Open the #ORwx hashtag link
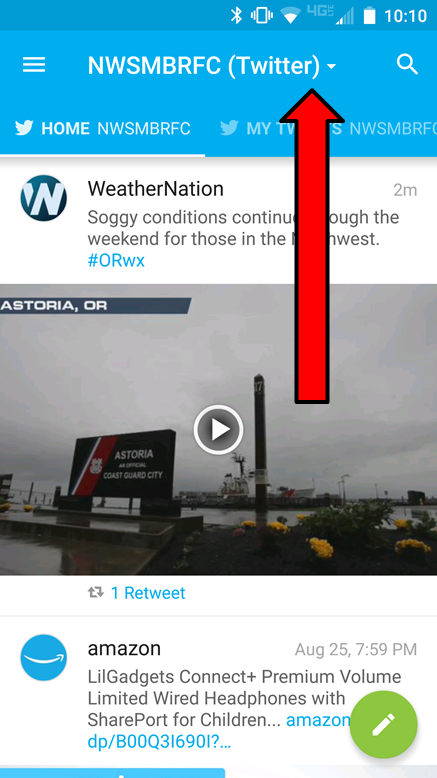437x778 pixels. 116,261
